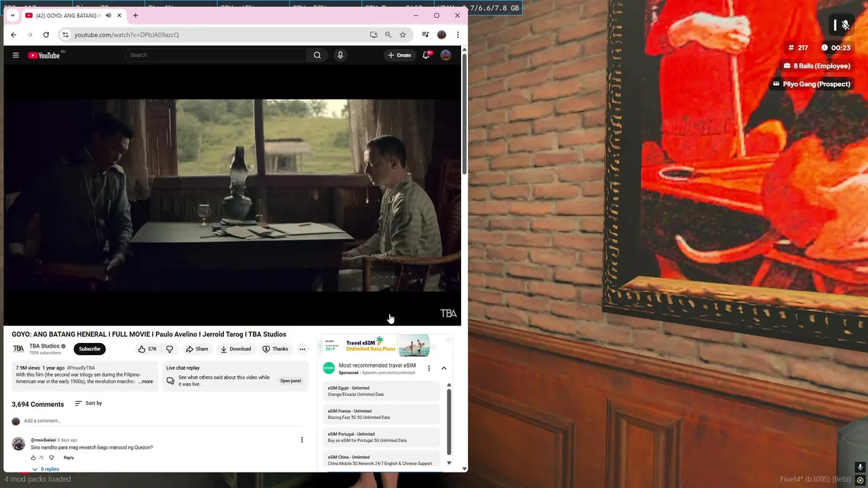Open @rossibalasi commenter profile picture
The image size is (868, 488).
[x=18, y=444]
